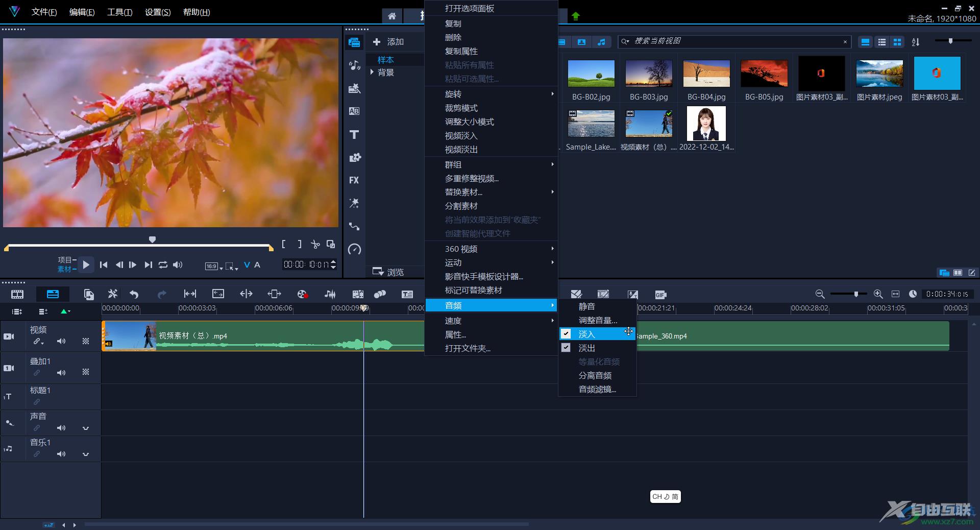Open the 编辑(E) menu
This screenshot has width=980, height=530.
tap(82, 12)
